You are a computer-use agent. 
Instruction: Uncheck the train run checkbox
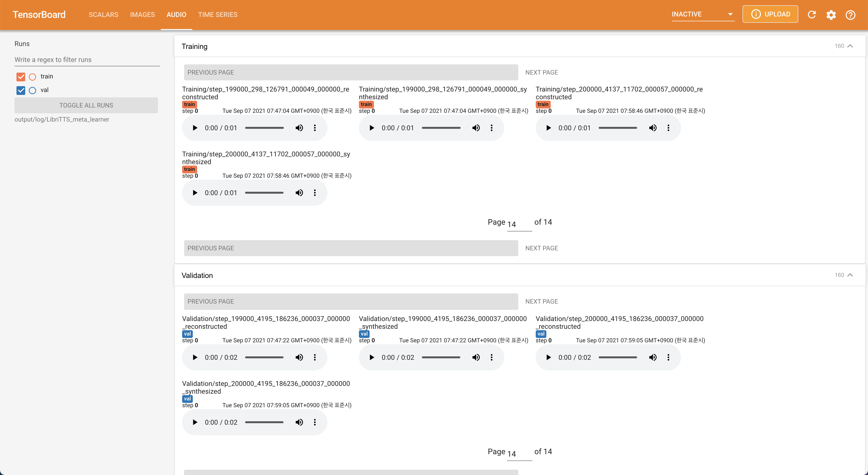[x=21, y=77]
